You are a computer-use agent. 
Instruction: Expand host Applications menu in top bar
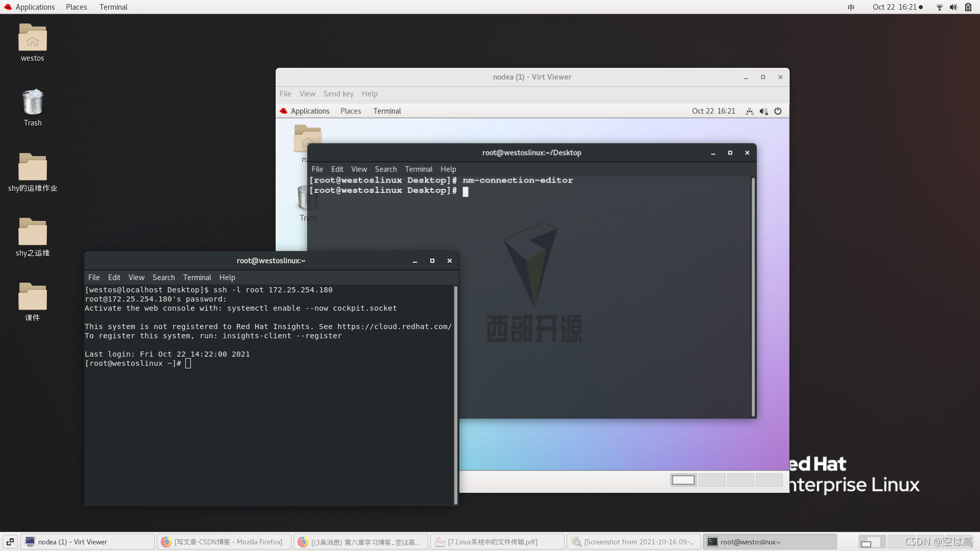tap(35, 7)
